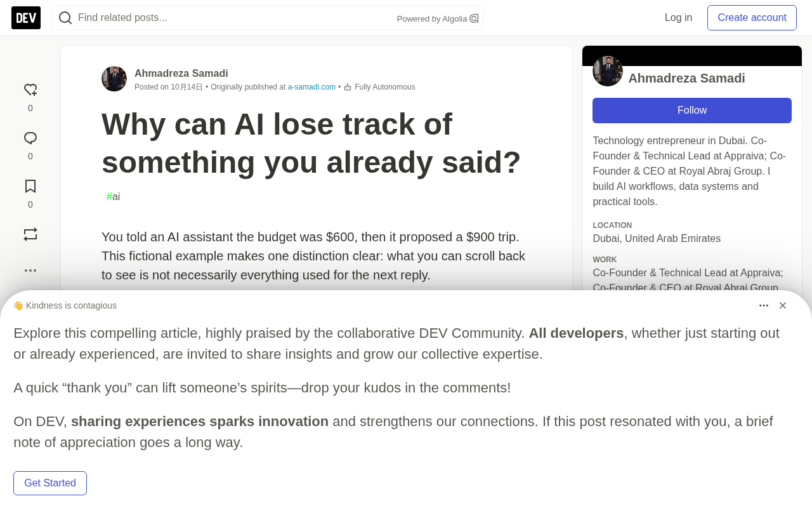Click the Fully Autonomous robot icon

click(348, 87)
